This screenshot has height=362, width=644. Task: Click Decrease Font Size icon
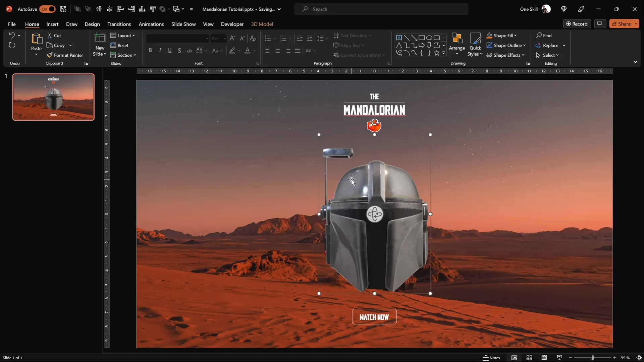242,39
